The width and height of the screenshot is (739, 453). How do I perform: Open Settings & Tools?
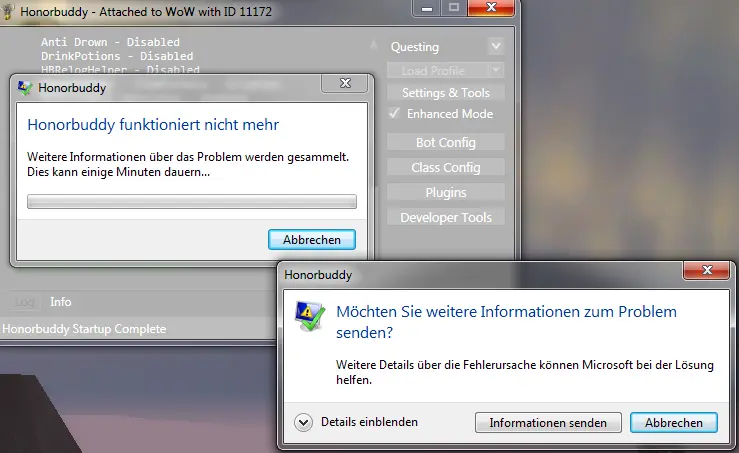(x=446, y=93)
